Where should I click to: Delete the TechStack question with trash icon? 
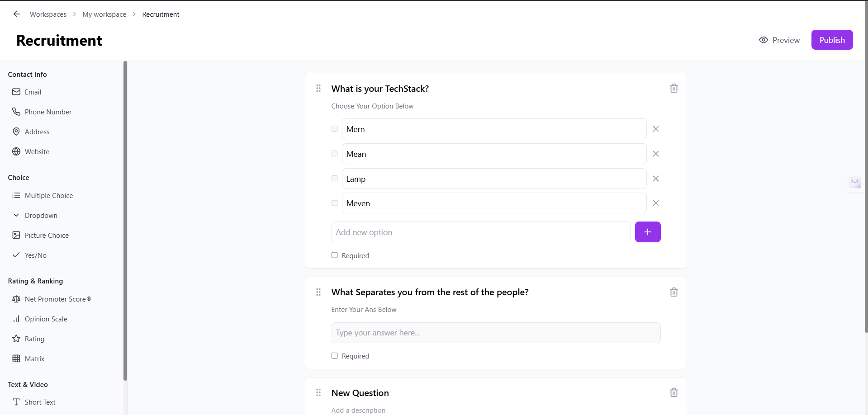pyautogui.click(x=674, y=88)
